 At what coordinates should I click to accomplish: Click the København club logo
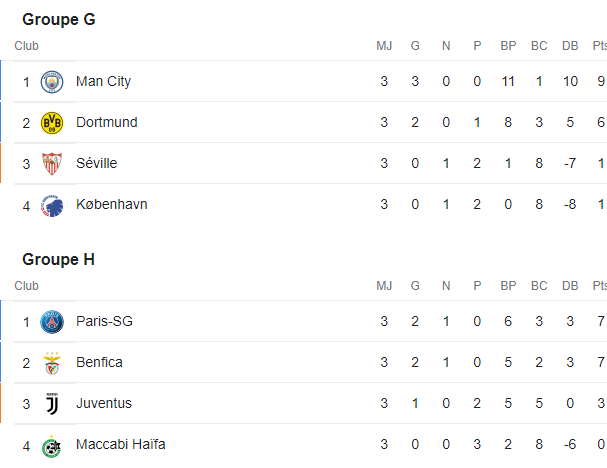coord(51,205)
